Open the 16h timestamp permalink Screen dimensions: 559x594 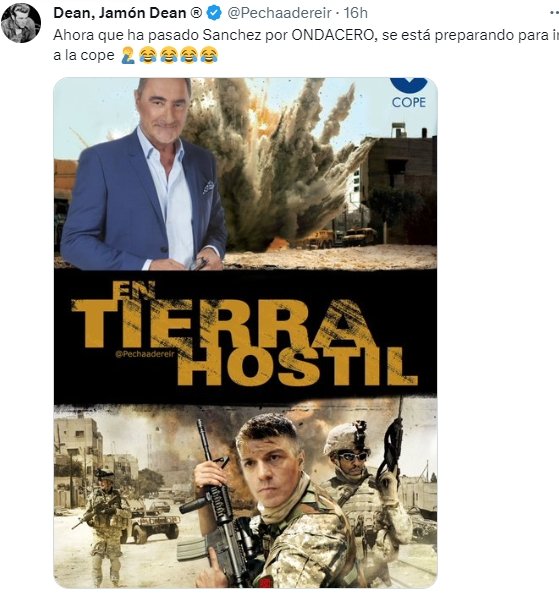tap(355, 13)
